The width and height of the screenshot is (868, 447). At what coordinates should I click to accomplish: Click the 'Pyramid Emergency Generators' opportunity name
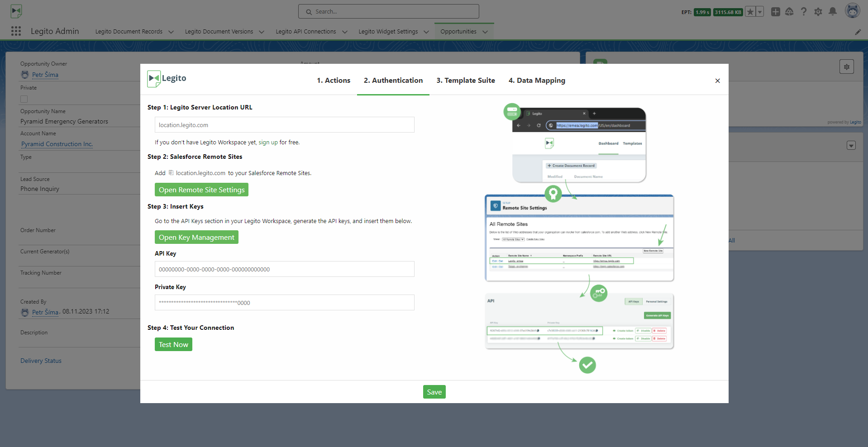click(64, 121)
